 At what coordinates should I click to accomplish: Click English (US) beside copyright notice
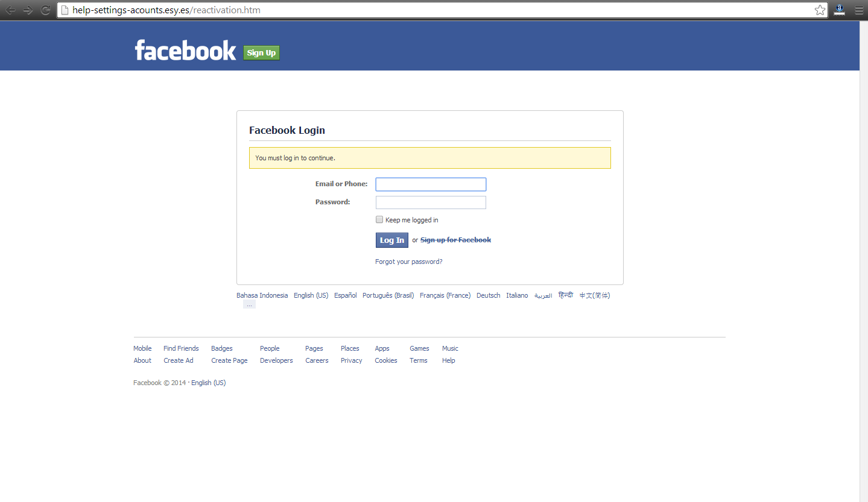209,383
